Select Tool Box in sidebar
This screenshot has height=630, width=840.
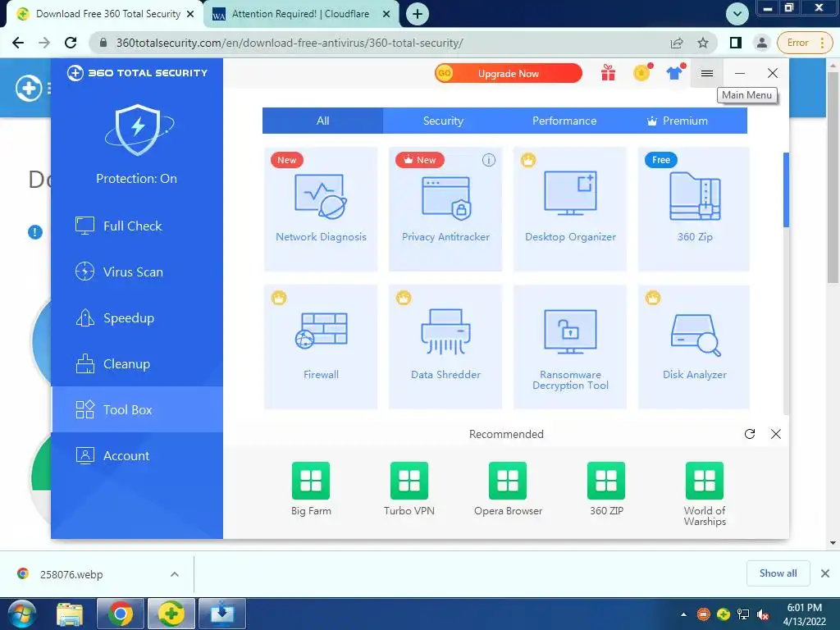[137, 409]
